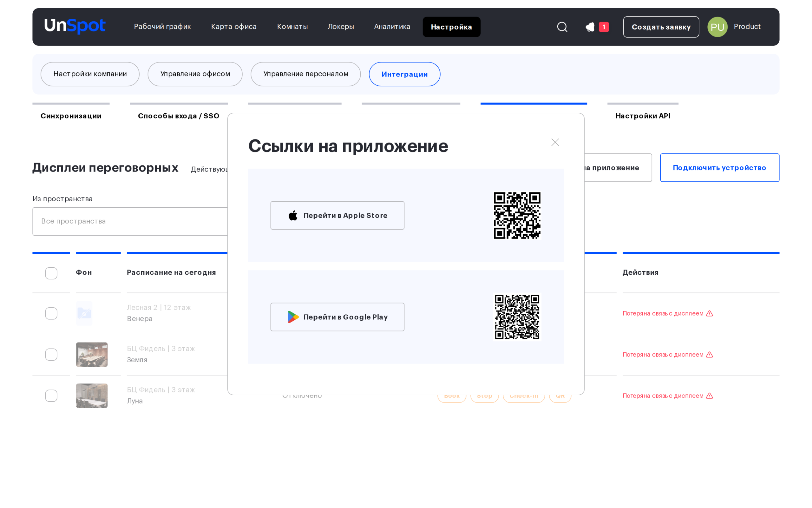Open Земля room background thumbnail
The height and width of the screenshot is (508, 812).
click(x=92, y=354)
